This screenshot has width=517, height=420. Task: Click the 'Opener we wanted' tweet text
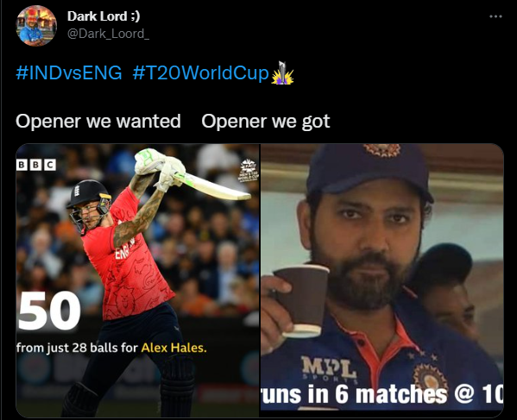coord(98,122)
